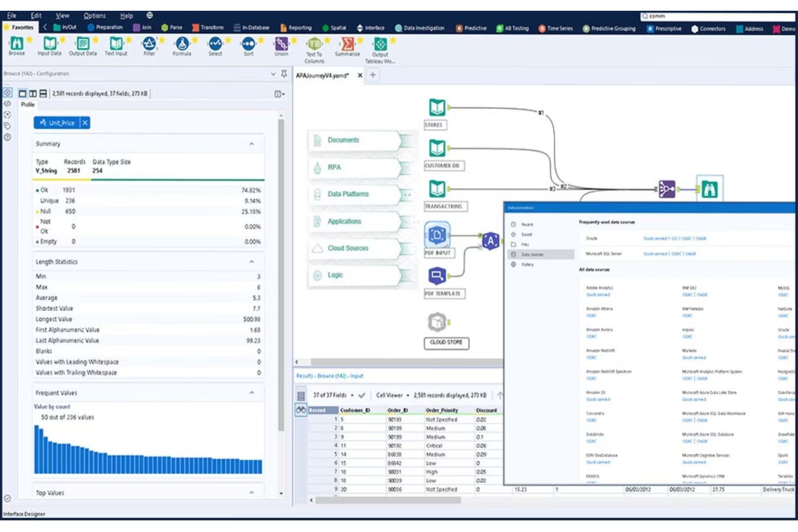This screenshot has width=798, height=532.
Task: Pick the Sort tool icon
Action: point(249,44)
